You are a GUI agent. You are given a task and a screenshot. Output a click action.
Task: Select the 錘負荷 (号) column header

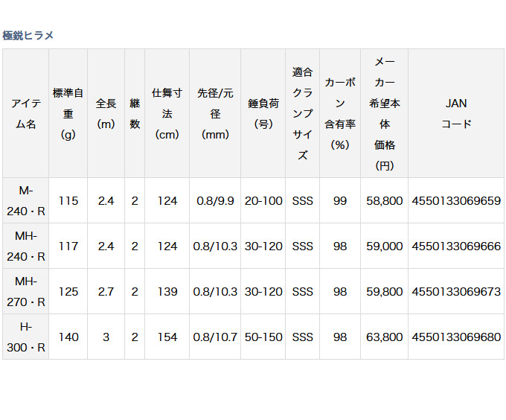point(264,114)
